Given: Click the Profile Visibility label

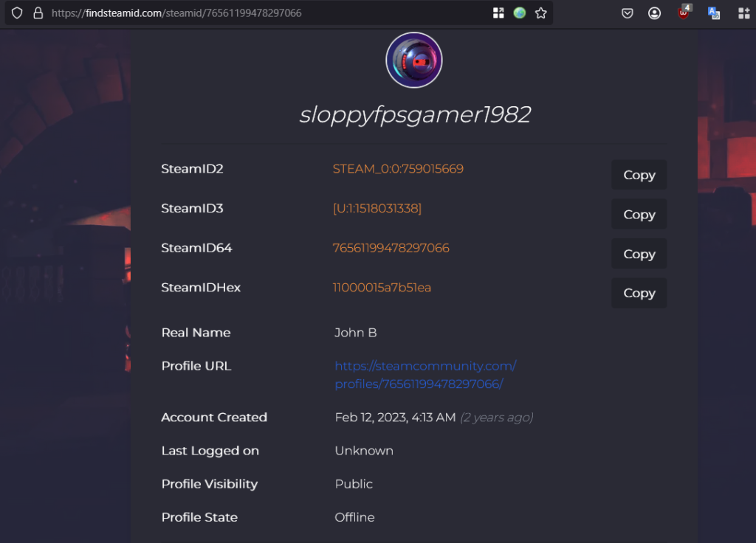Looking at the screenshot, I should [x=209, y=484].
